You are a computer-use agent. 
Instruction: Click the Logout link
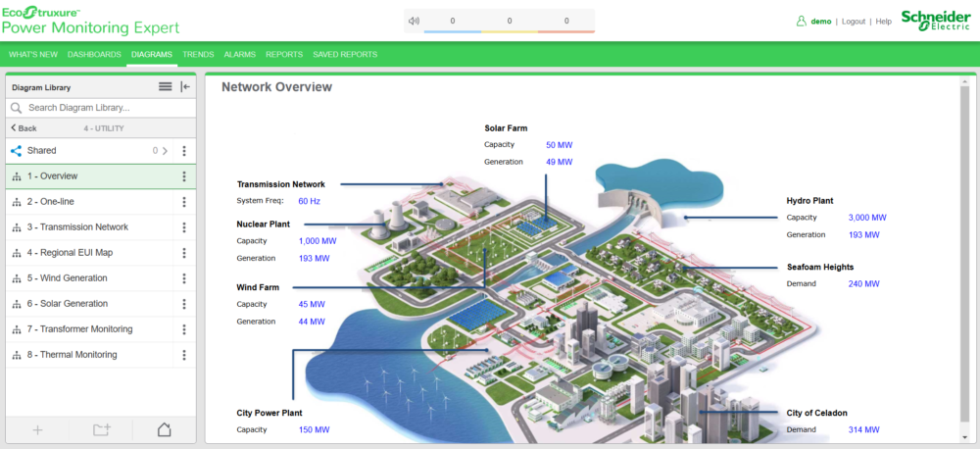[x=853, y=21]
